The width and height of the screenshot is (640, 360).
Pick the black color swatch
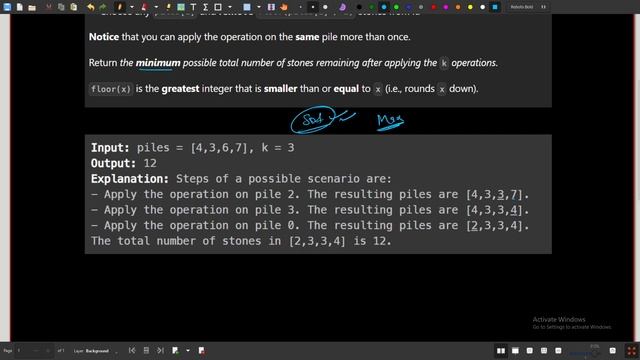pos(359,7)
